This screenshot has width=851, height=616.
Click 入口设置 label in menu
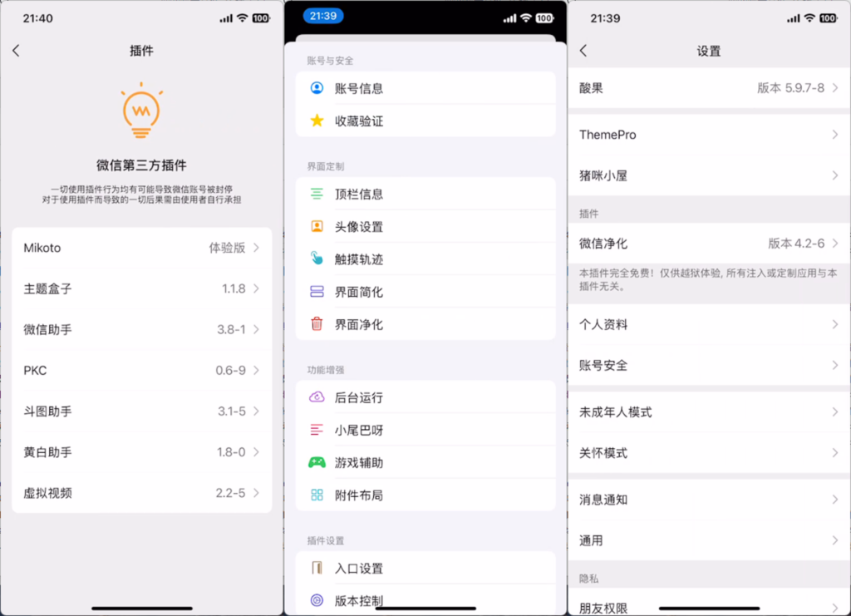pyautogui.click(x=359, y=569)
